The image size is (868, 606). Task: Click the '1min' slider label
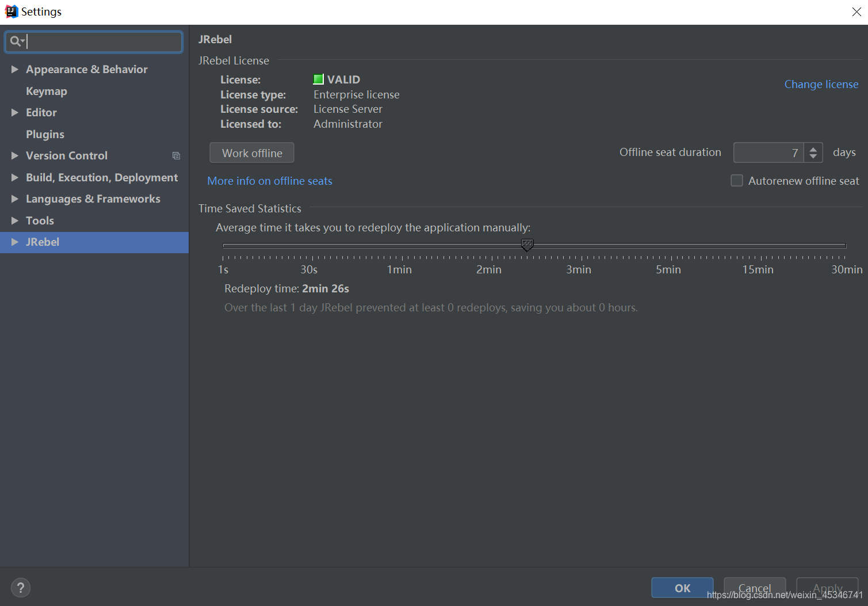coord(399,269)
